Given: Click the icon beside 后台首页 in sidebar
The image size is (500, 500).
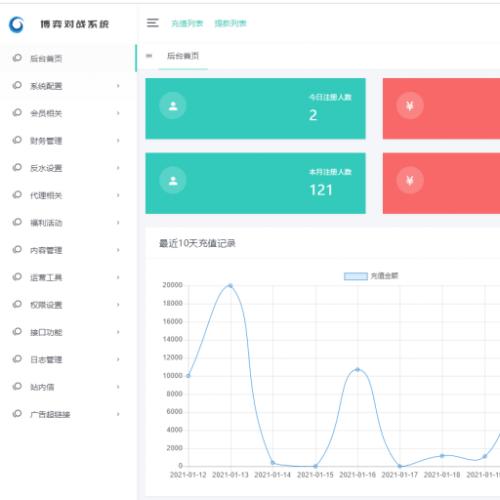Looking at the screenshot, I should 17,58.
